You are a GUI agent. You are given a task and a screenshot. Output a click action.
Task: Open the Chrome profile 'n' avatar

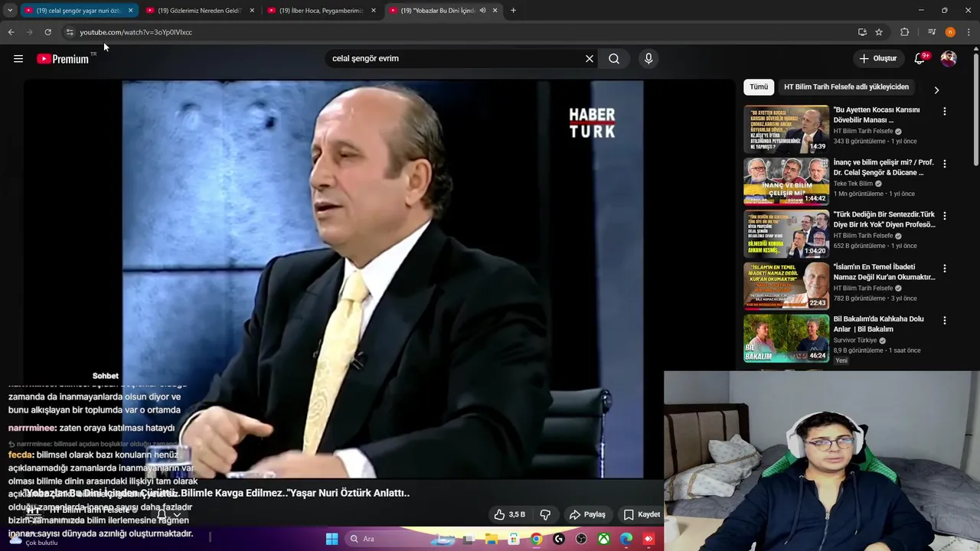click(x=950, y=32)
